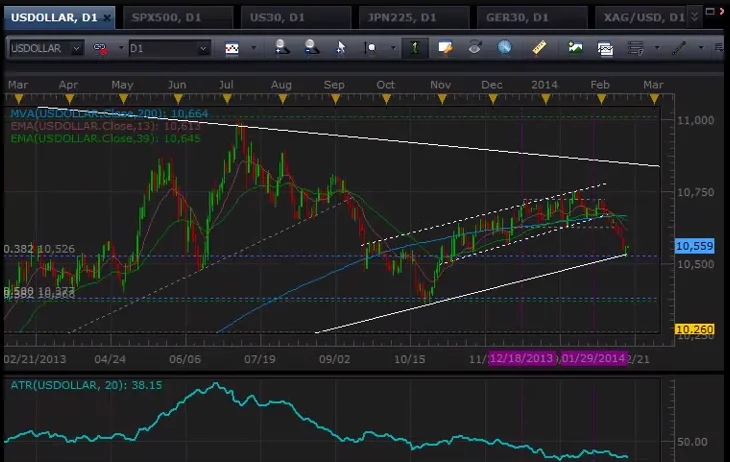Open the XAG/USD, D1 tab
The image size is (730, 462).
pyautogui.click(x=643, y=18)
